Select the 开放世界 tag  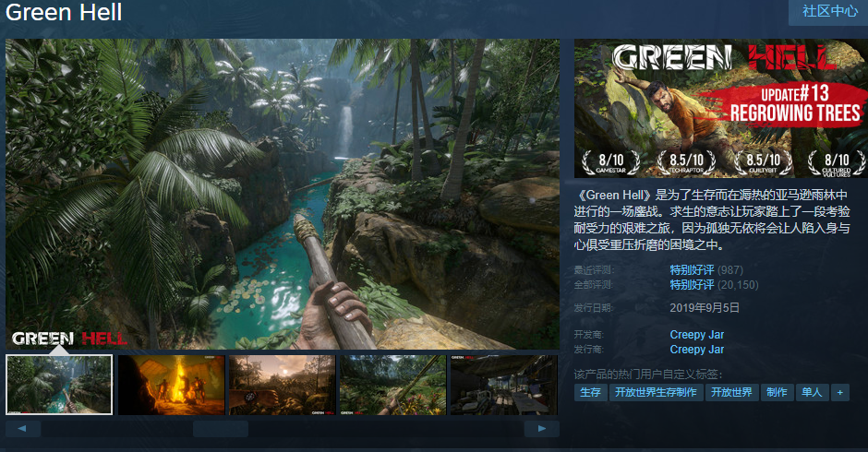[x=731, y=392]
